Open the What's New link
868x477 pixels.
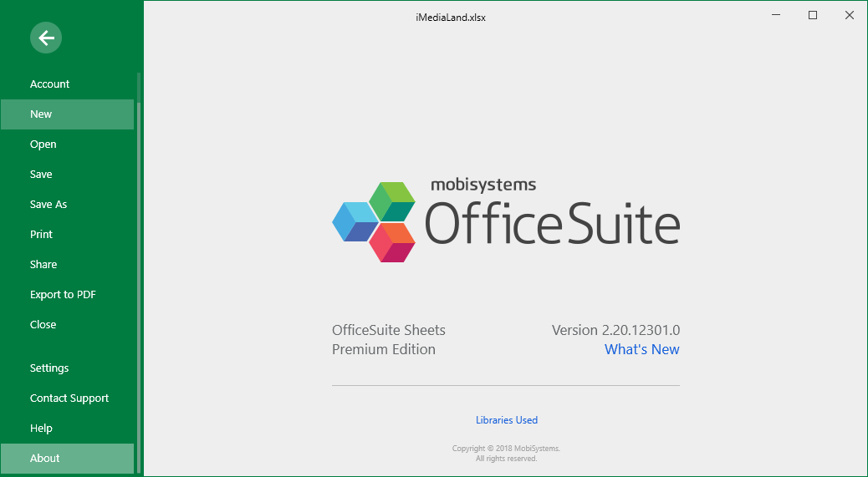(641, 349)
